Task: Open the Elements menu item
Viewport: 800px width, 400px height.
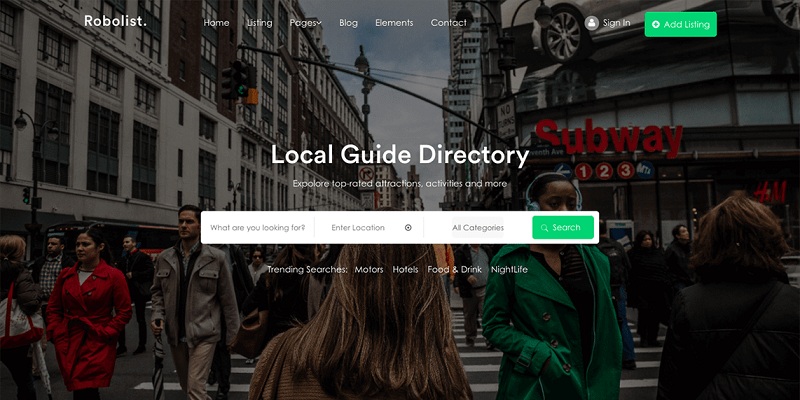Action: [394, 23]
